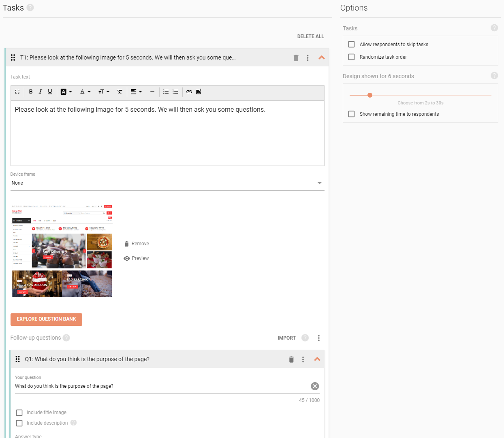Click the T1 task header title text
The height and width of the screenshot is (438, 504).
click(x=128, y=57)
